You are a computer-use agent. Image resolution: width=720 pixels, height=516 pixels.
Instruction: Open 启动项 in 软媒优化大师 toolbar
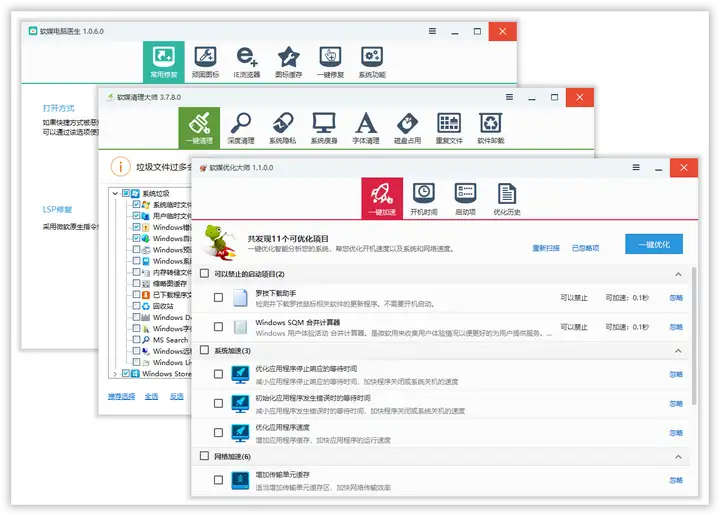[x=465, y=198]
